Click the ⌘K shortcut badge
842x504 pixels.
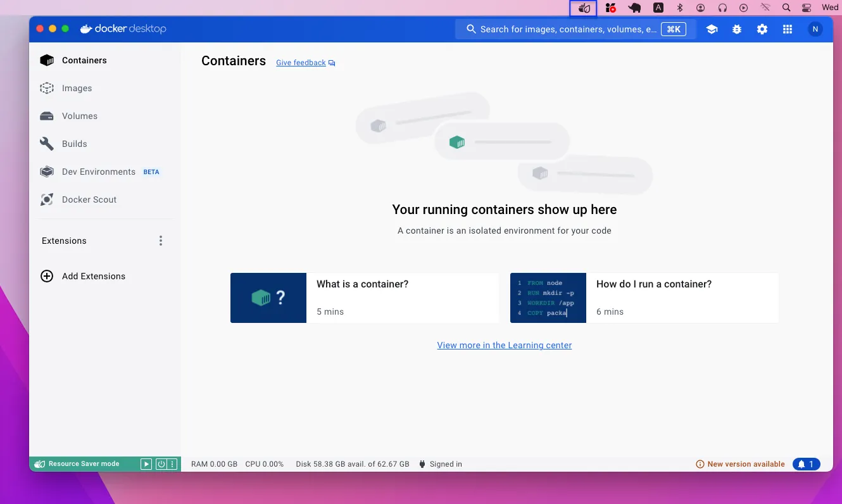(674, 29)
